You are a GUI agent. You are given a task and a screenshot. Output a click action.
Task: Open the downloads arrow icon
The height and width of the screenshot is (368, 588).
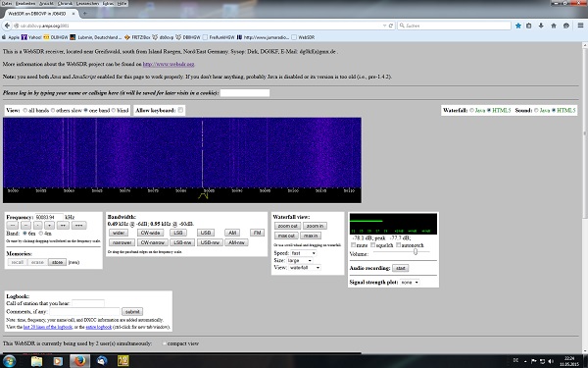tap(541, 26)
